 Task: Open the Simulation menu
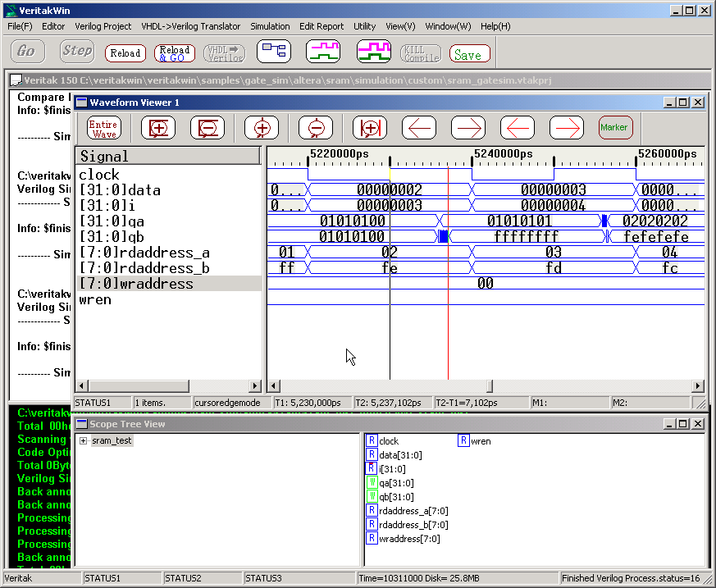[x=270, y=26]
